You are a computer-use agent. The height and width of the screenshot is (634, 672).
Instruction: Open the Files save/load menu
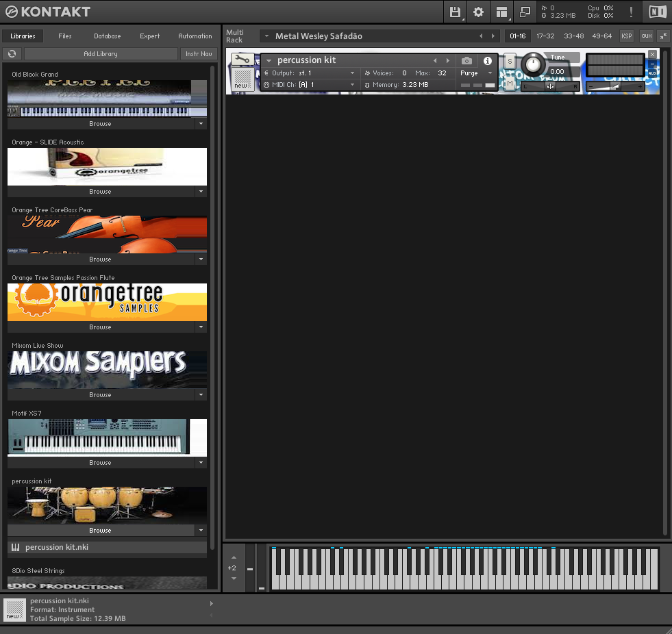coord(455,12)
